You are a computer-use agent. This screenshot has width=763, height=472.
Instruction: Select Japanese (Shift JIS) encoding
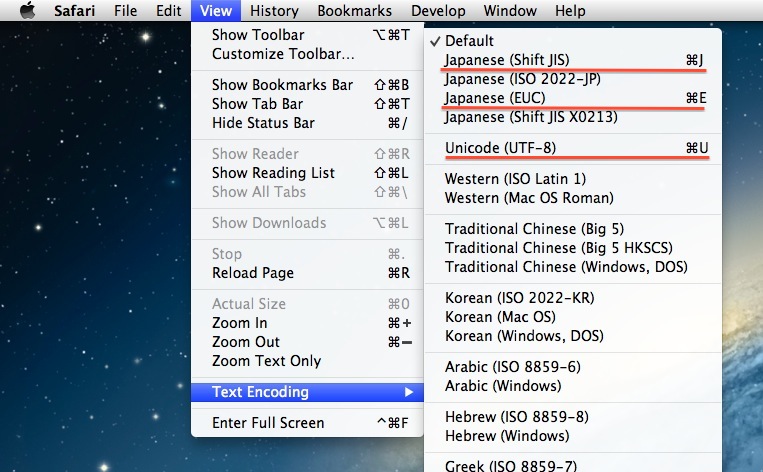pyautogui.click(x=573, y=60)
